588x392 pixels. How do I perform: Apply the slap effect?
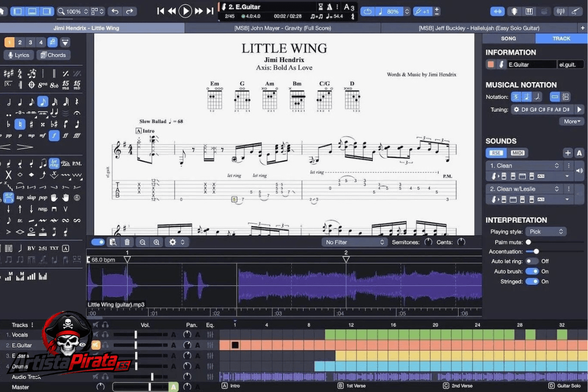coord(32,198)
